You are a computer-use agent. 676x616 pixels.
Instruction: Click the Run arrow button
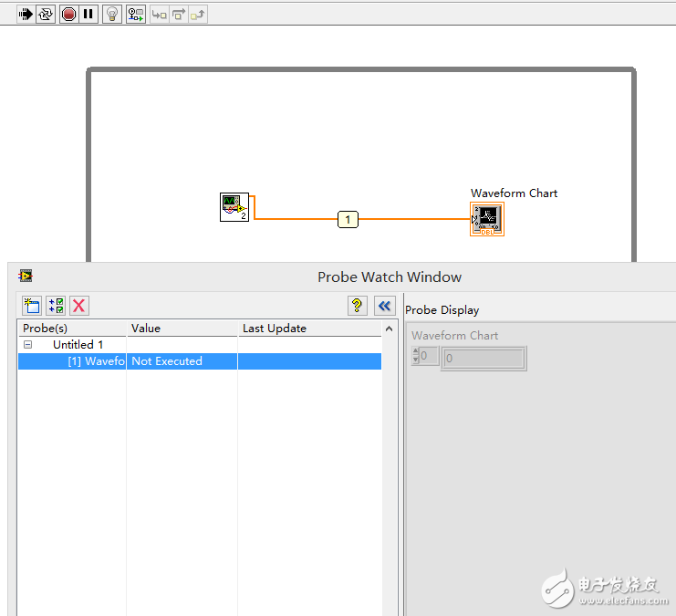click(26, 15)
